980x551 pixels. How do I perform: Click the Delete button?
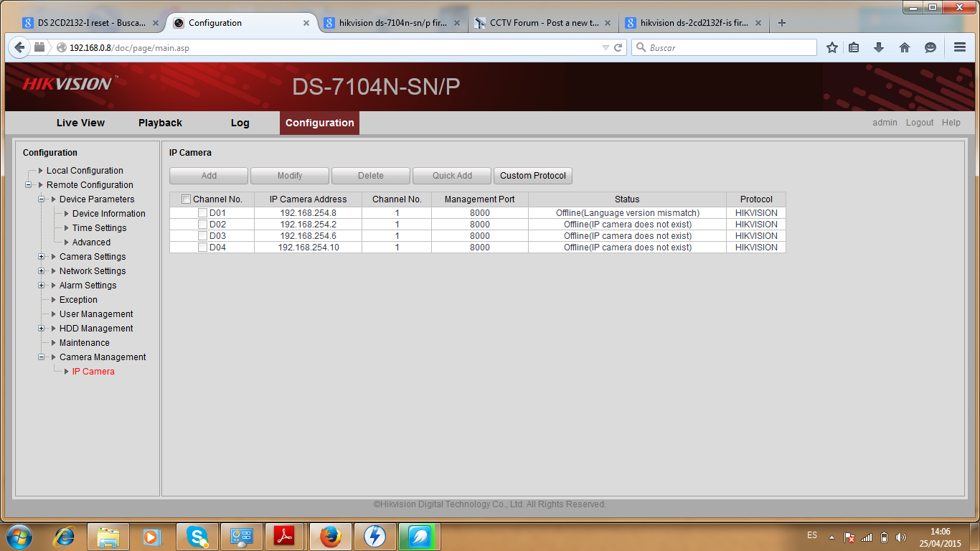click(371, 176)
